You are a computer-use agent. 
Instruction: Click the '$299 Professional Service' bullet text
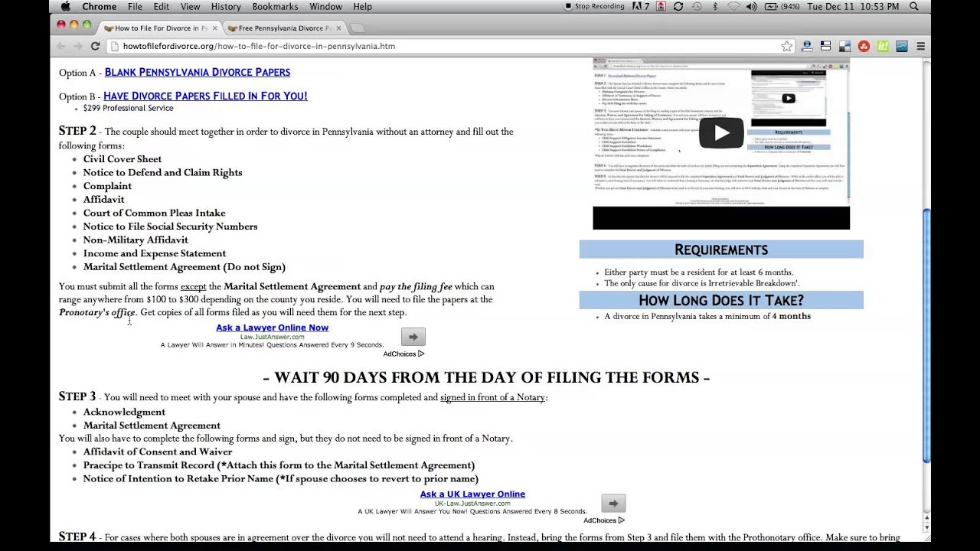click(128, 108)
